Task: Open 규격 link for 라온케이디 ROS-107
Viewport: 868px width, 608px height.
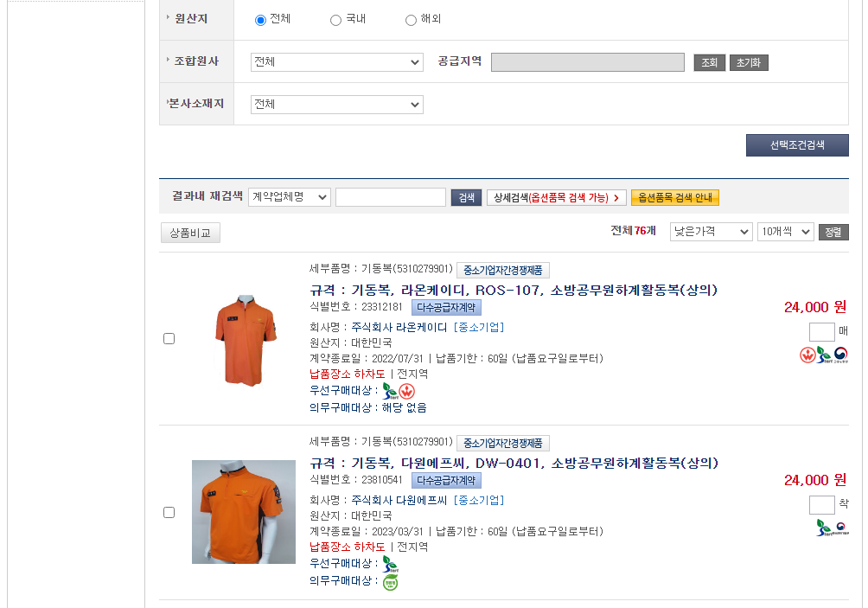Action: (x=514, y=290)
